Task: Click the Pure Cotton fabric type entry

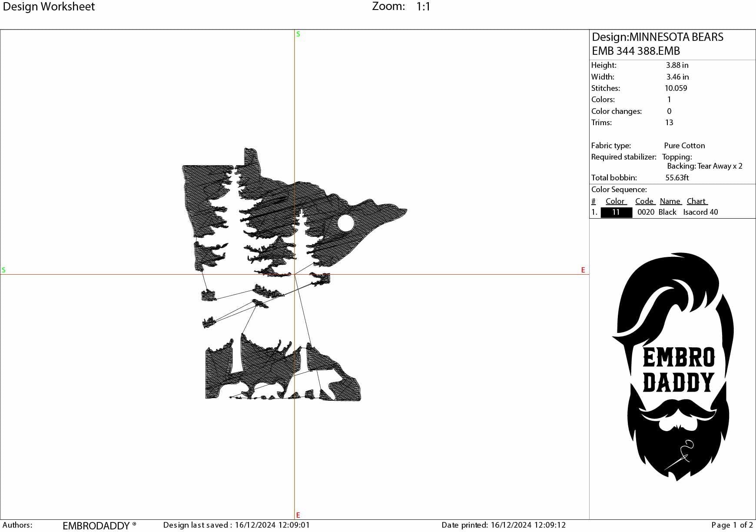Action: point(685,145)
